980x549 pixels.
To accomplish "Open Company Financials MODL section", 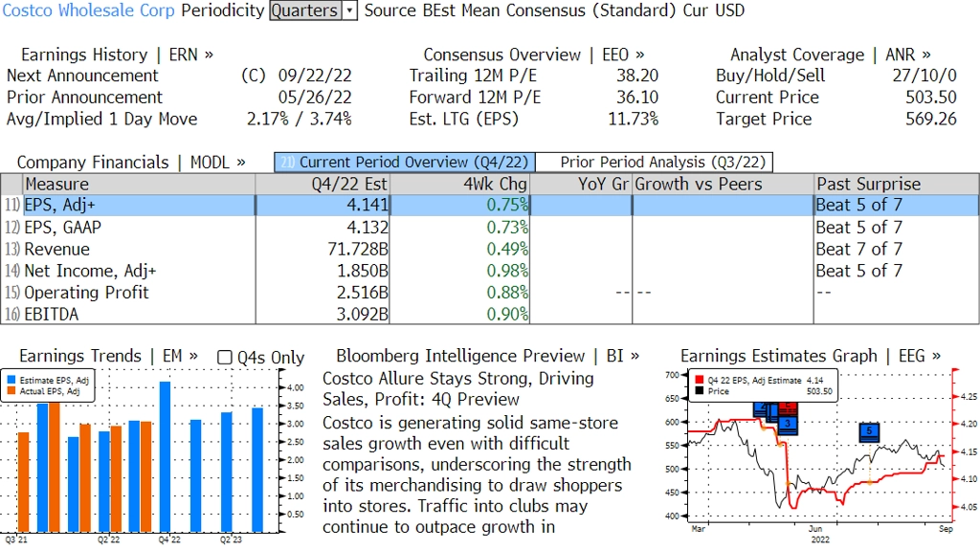I will tap(131, 163).
